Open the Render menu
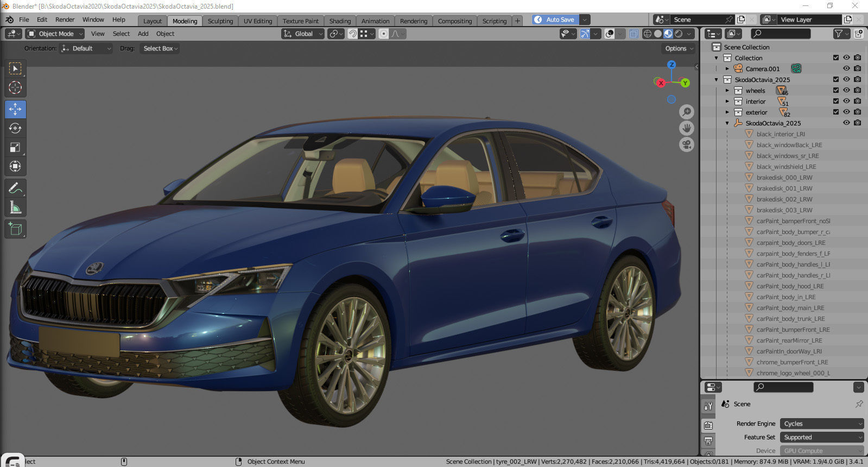The height and width of the screenshot is (467, 868). pos(65,20)
